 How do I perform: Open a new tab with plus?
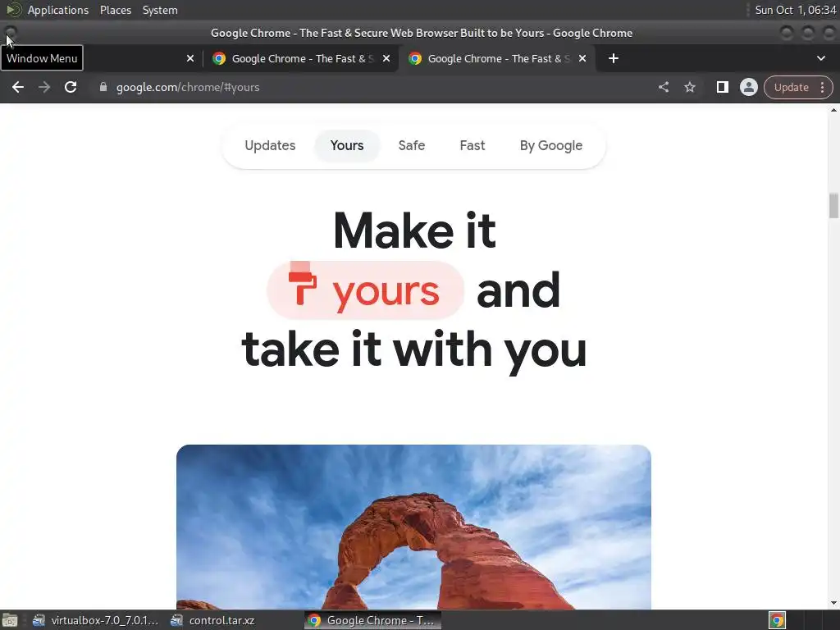click(x=614, y=58)
